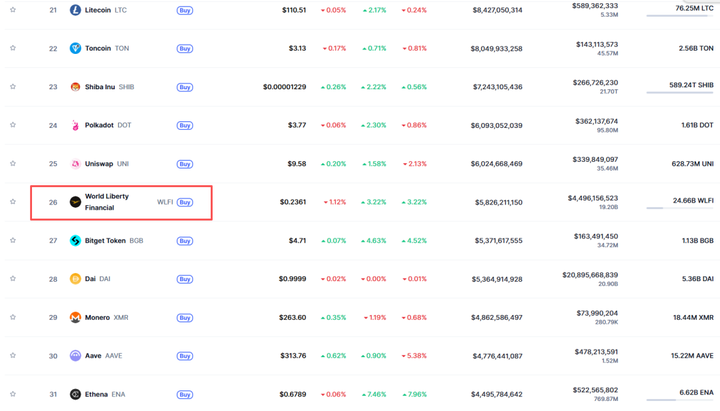The height and width of the screenshot is (411, 720).
Task: Click WLFI price $0.2361
Action: tap(293, 202)
